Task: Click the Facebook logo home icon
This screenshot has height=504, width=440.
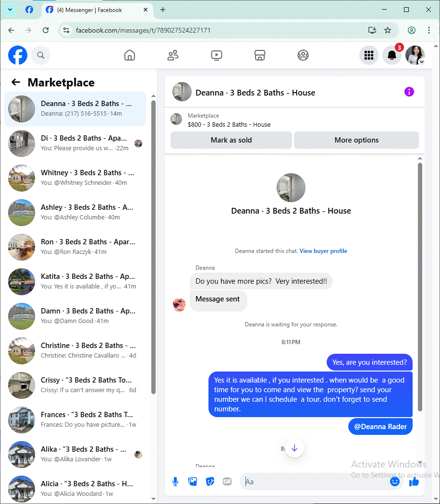Action: 18,55
